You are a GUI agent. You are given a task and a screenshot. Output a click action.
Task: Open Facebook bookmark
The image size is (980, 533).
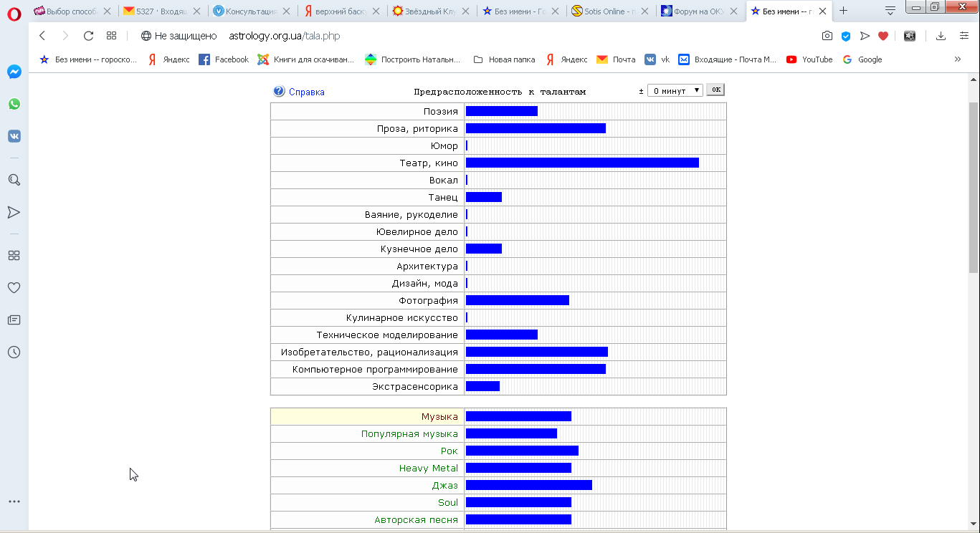(x=224, y=59)
